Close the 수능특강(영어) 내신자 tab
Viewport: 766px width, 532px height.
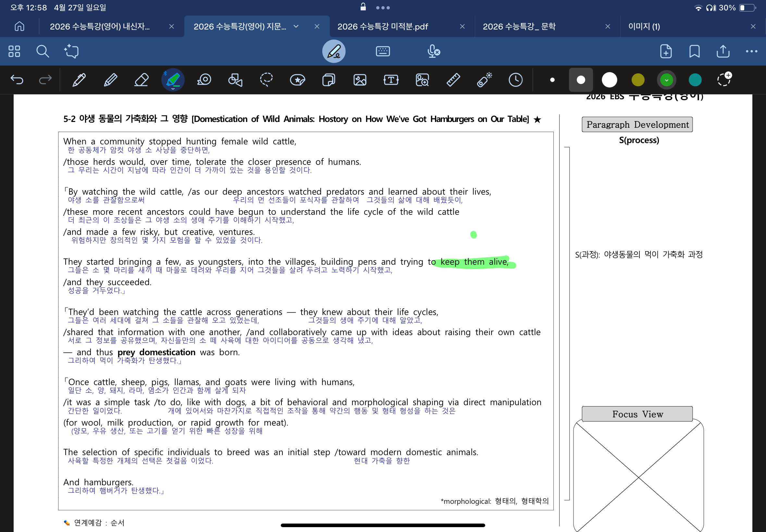click(x=171, y=26)
